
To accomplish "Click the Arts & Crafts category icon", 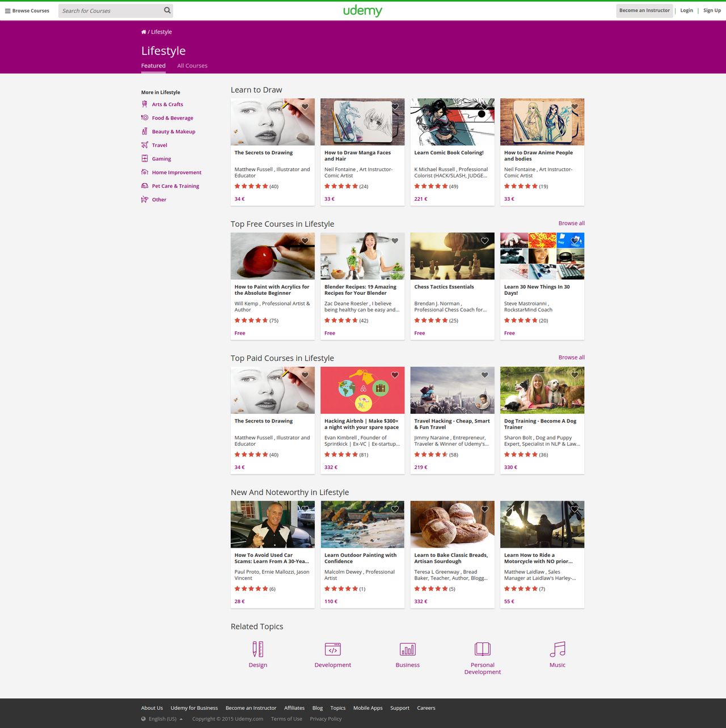I will [x=145, y=104].
